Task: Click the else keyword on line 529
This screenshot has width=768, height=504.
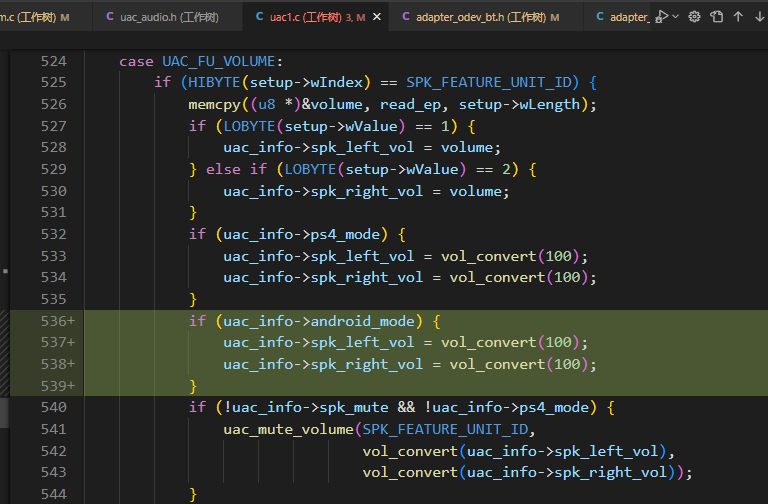Action: click(223, 169)
